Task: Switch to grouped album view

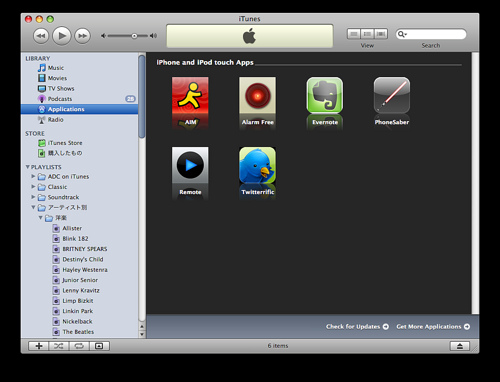Action: point(367,34)
